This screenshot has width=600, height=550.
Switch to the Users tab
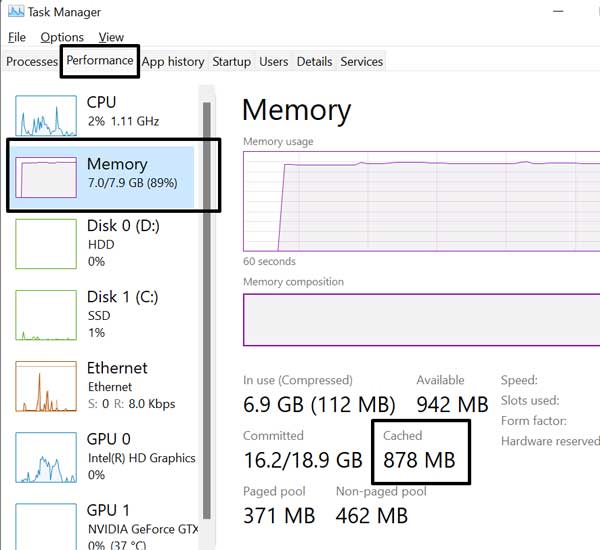(273, 61)
